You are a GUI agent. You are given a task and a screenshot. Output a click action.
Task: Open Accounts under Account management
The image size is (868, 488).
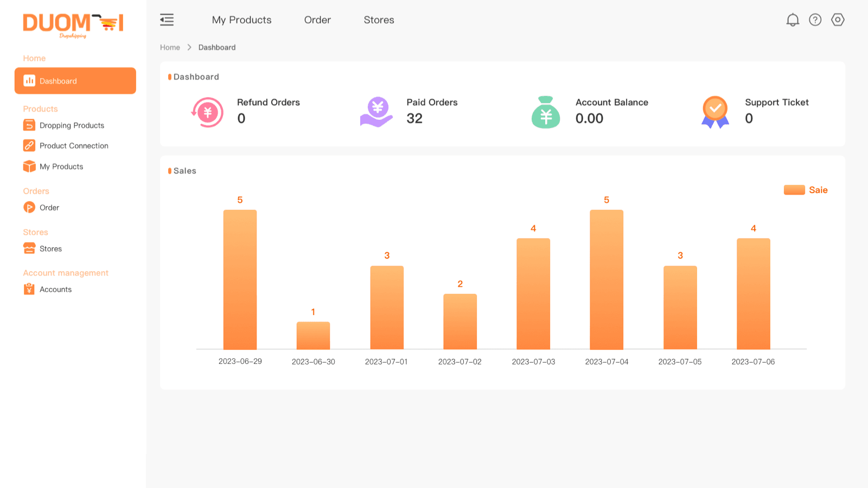(x=55, y=290)
